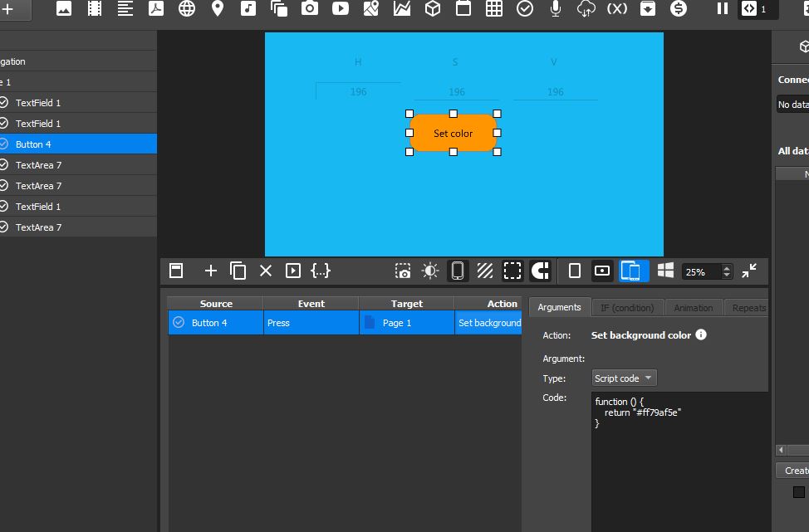Screen dimensions: 809x532
Task: Open the No data connection dropdown
Action: tap(792, 104)
